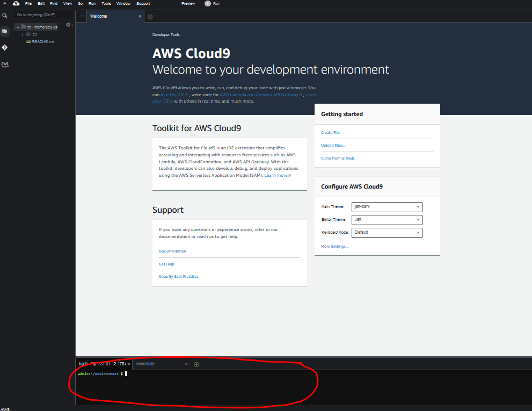Open the search magnifier in left sidebar
The image size is (532, 411).
[x=5, y=16]
